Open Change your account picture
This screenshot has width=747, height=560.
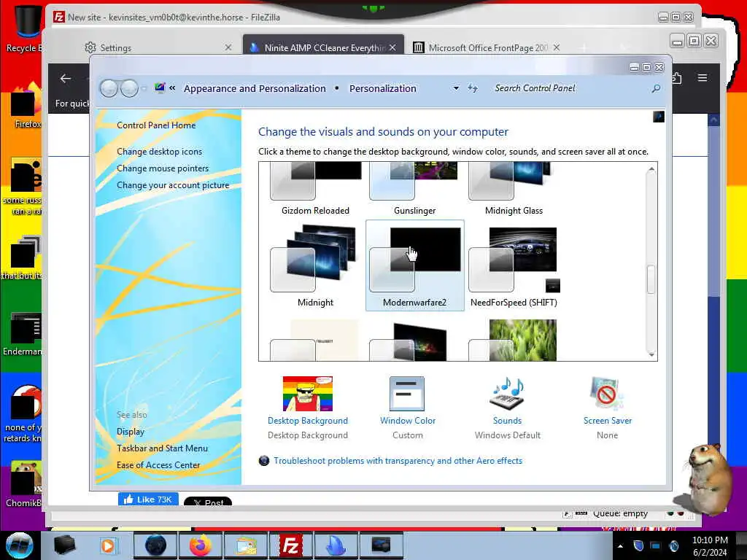click(x=173, y=185)
